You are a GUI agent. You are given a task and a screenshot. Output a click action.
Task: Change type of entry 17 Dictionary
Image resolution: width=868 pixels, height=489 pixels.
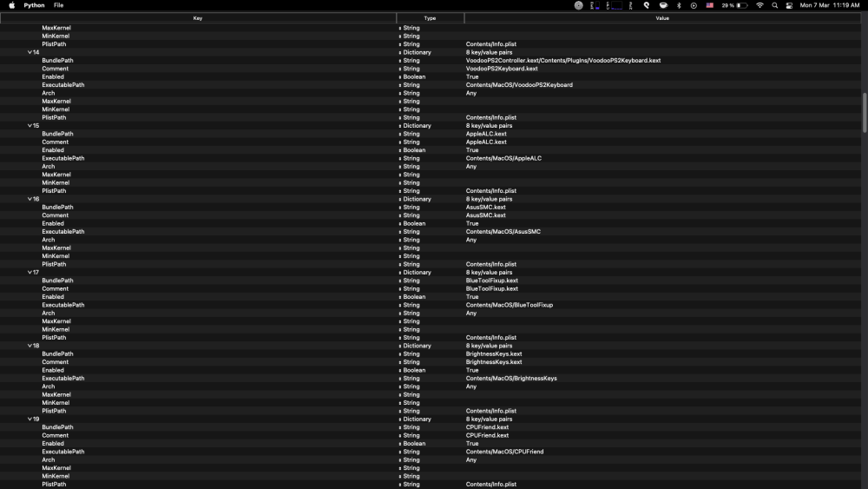415,273
